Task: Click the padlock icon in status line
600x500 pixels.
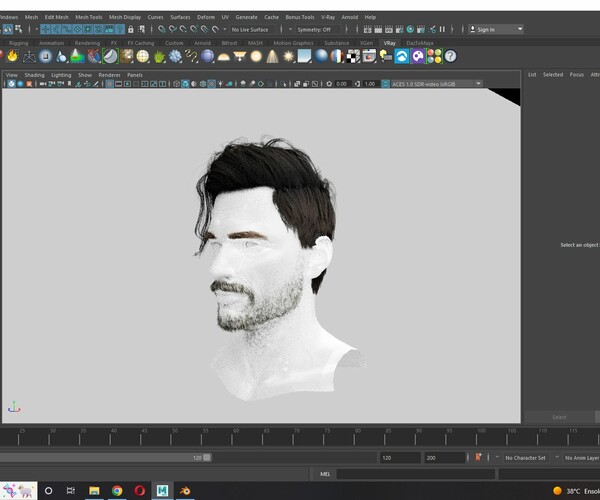Action: [130, 29]
